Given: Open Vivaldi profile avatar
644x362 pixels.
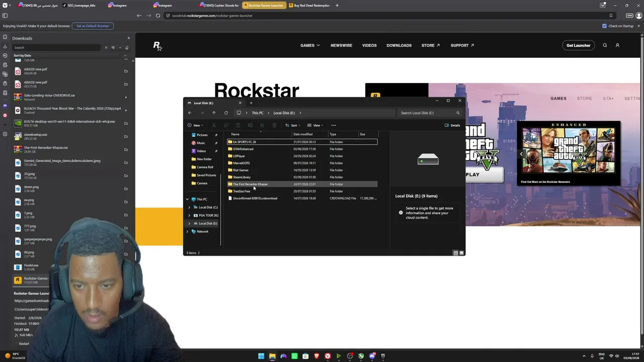Looking at the screenshot, I should [639, 16].
